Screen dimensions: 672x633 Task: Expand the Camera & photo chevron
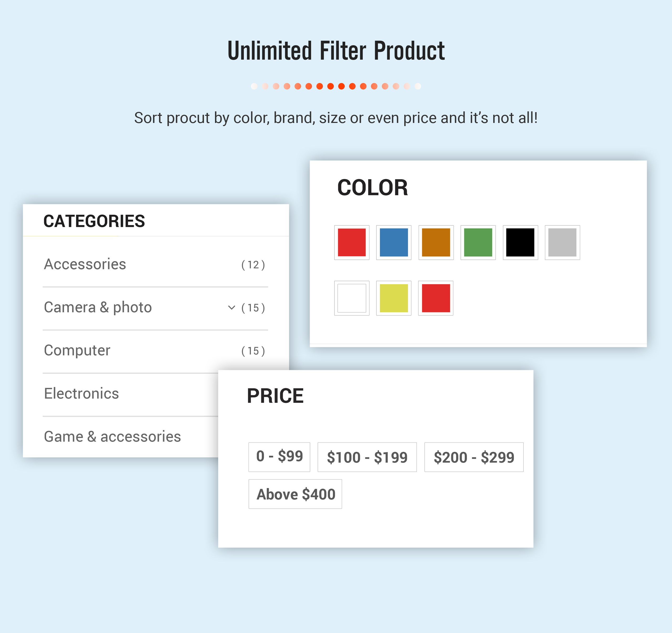(x=232, y=307)
